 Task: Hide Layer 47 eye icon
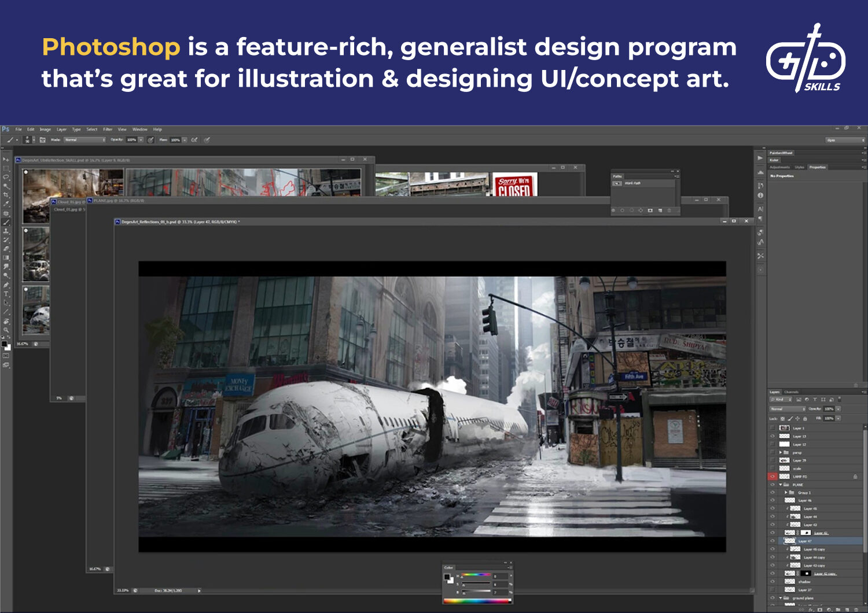[x=772, y=541]
